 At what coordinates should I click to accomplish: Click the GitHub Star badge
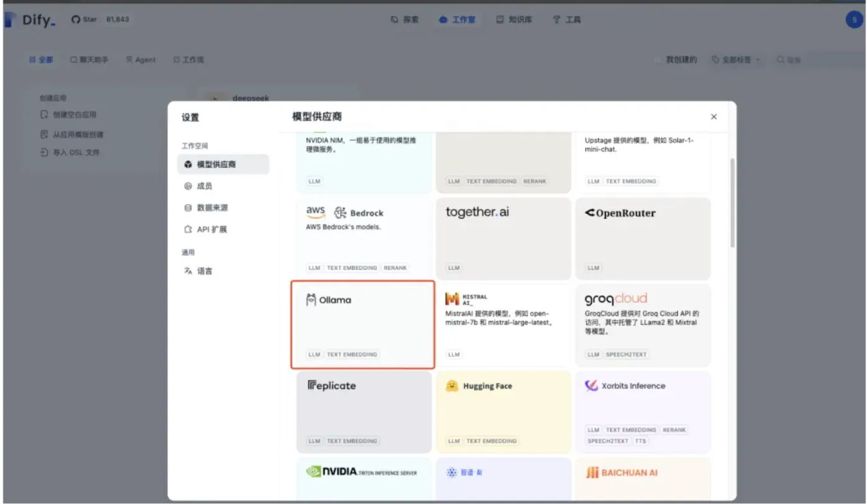pos(100,20)
